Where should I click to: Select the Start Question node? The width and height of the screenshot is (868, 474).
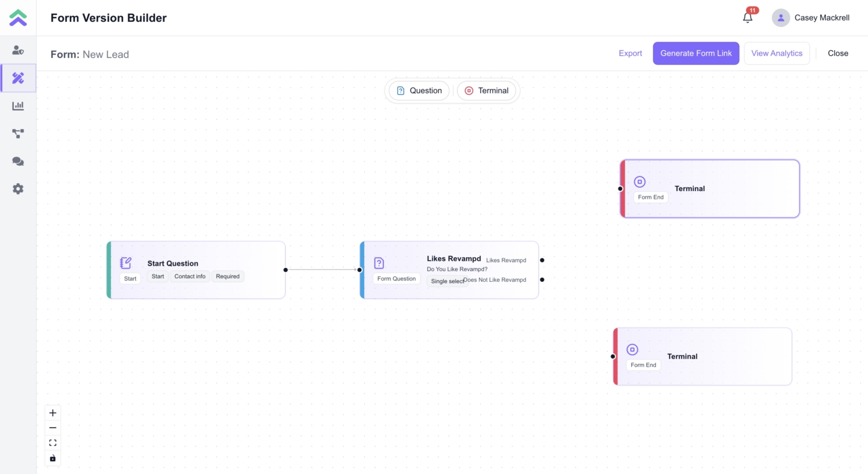point(196,263)
